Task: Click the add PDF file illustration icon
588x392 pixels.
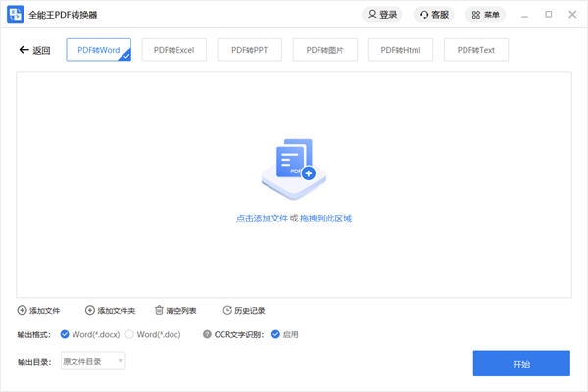Action: click(x=294, y=169)
